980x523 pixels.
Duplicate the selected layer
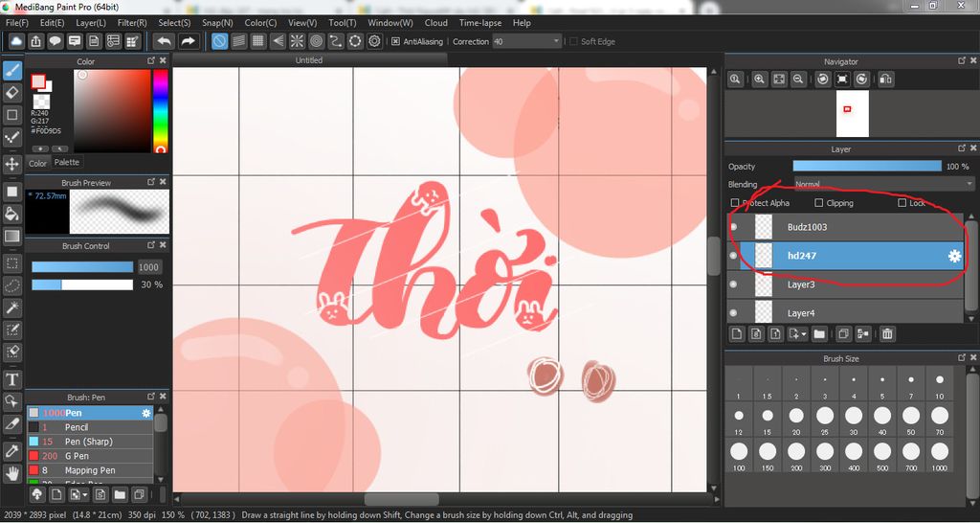pyautogui.click(x=843, y=334)
